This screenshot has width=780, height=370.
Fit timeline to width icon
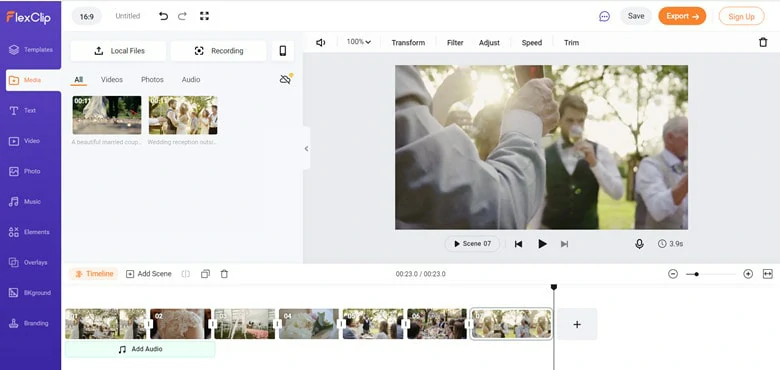click(768, 274)
